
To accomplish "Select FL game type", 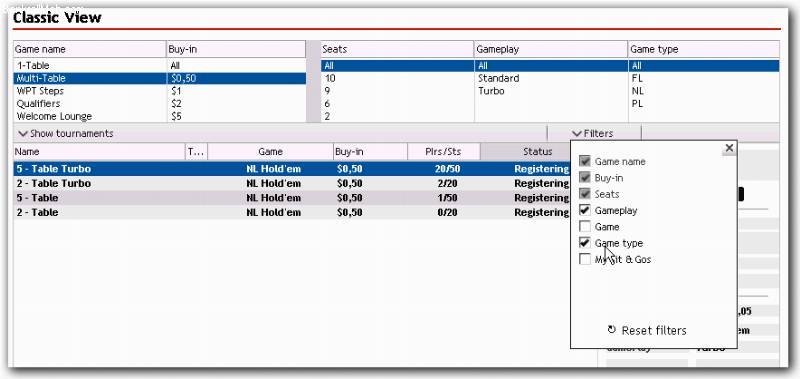I will [704, 78].
